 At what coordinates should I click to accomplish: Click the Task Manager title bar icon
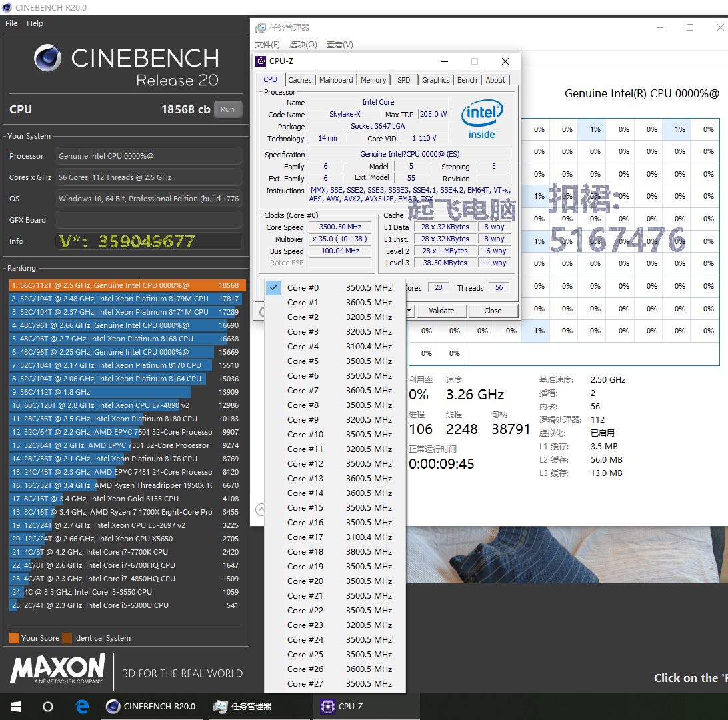point(261,28)
